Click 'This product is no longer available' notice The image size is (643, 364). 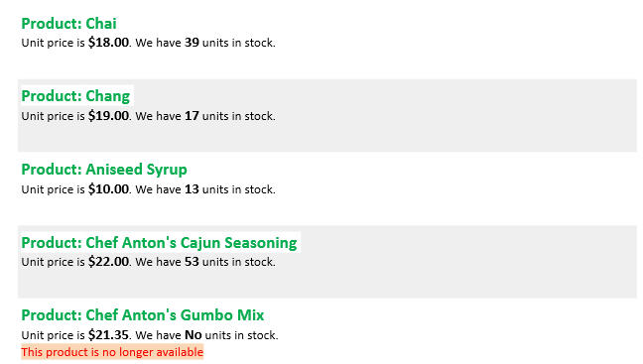[112, 352]
